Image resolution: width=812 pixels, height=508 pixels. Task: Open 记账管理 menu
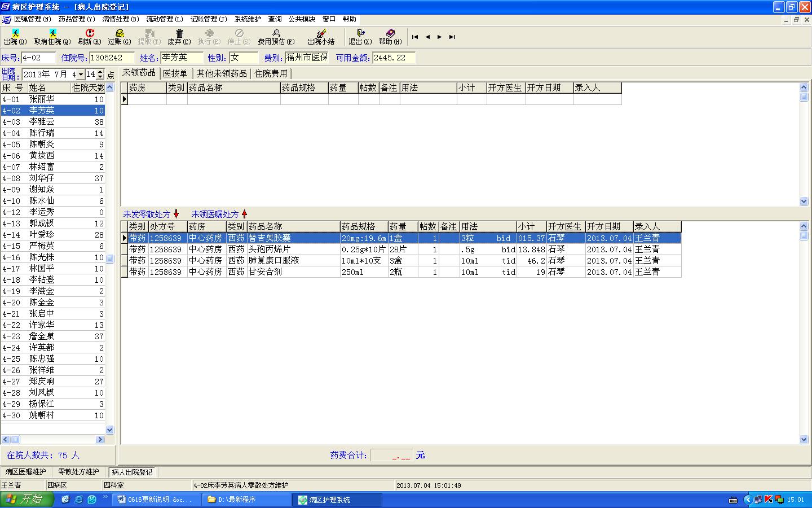[x=209, y=19]
